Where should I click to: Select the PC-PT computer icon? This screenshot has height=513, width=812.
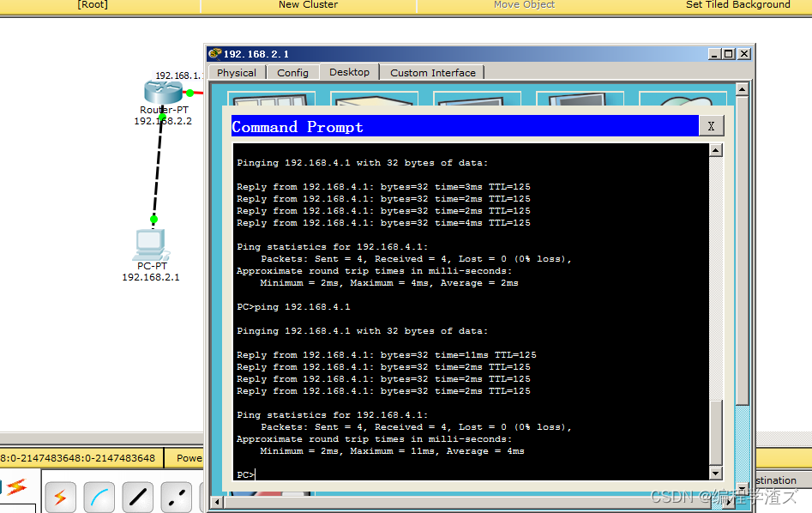click(151, 245)
